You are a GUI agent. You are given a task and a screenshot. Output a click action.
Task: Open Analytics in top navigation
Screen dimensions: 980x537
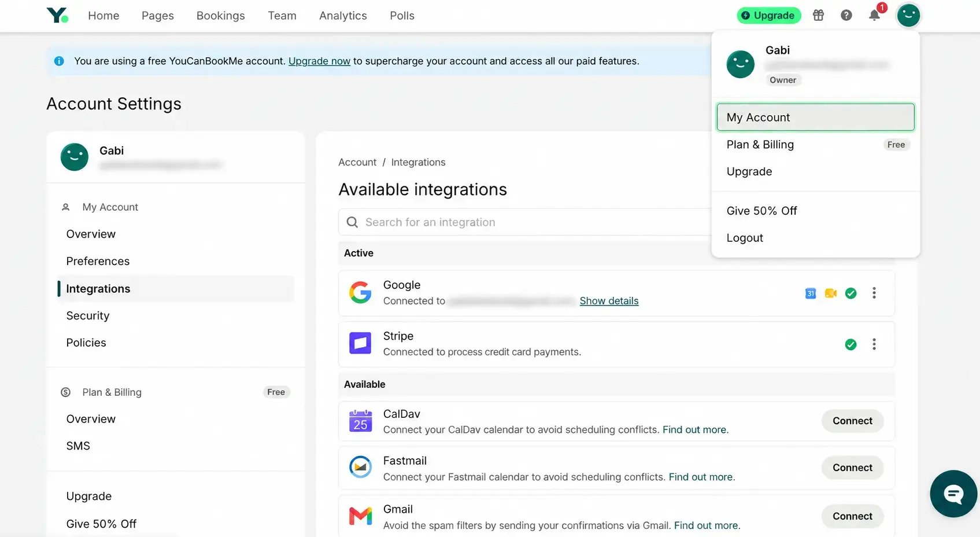343,16
